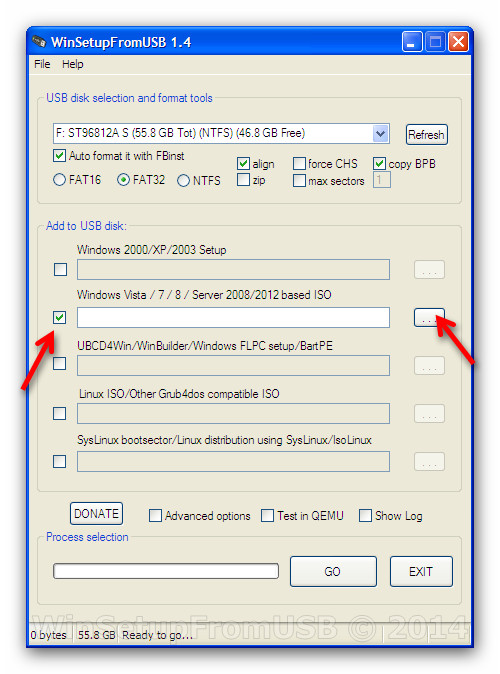Click the Vista/7/8 ISO path field
Screen dimensions: 500x674
(x=233, y=318)
